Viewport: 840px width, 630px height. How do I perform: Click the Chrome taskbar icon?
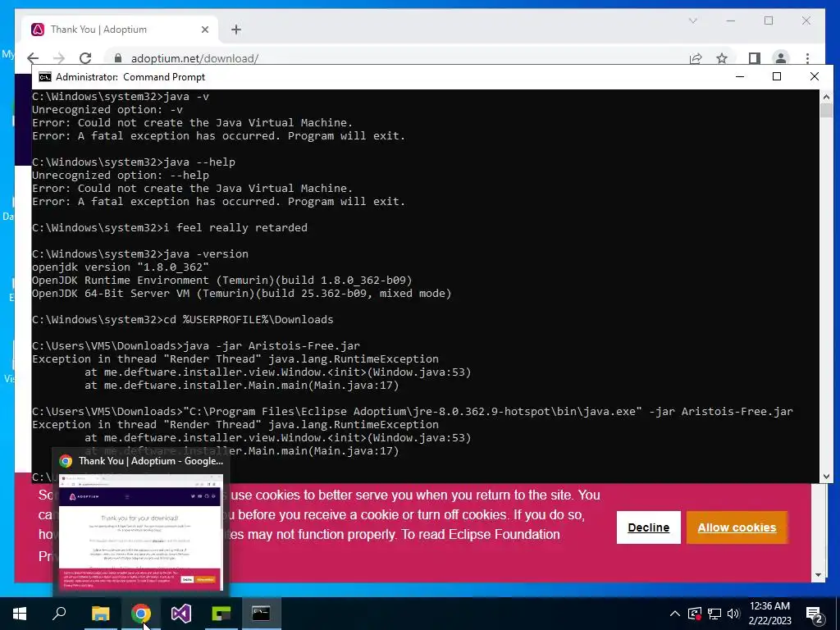(x=141, y=614)
